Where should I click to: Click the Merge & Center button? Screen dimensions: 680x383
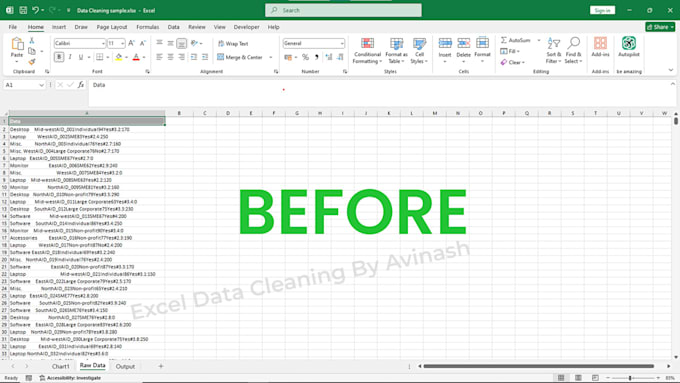(240, 57)
